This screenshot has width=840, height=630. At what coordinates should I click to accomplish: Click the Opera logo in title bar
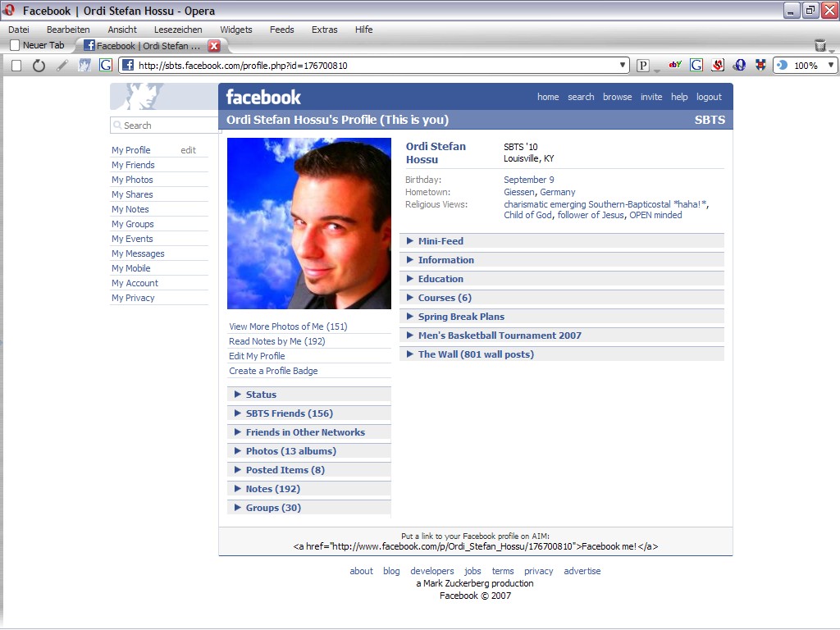[9, 10]
